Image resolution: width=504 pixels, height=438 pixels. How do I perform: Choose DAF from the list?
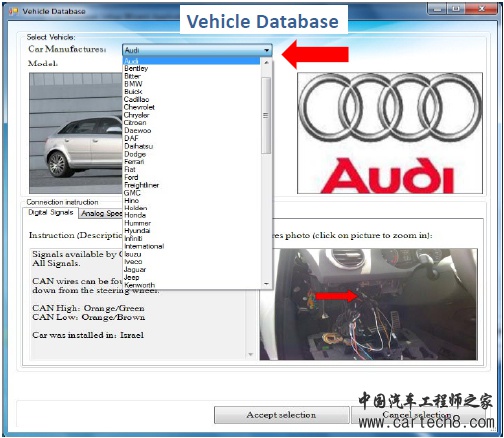192,138
